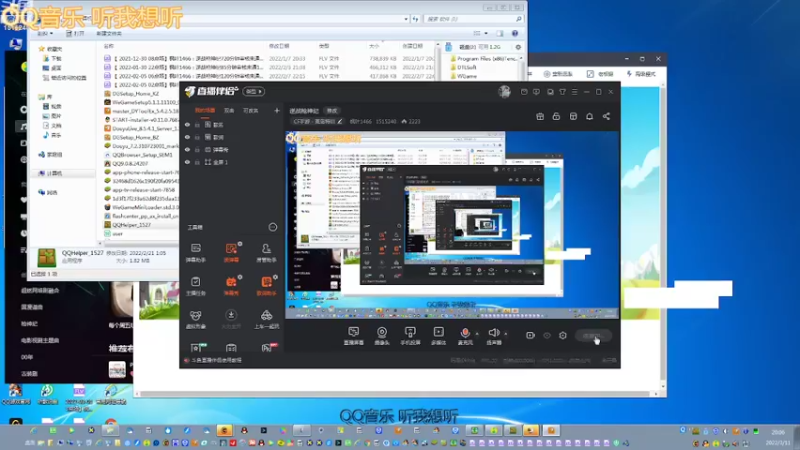Screen dimensions: 800x450
Task: Open the mail icon in streaming app title bar
Action: coord(524,92)
